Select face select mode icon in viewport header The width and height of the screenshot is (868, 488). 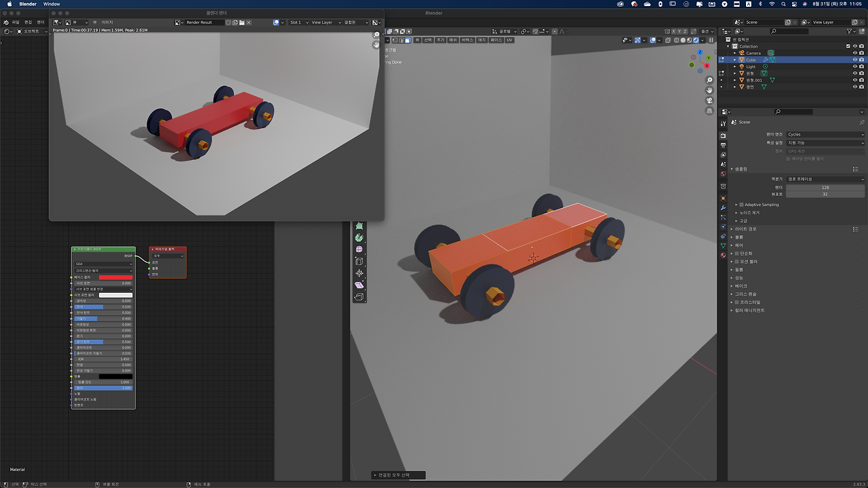click(407, 40)
